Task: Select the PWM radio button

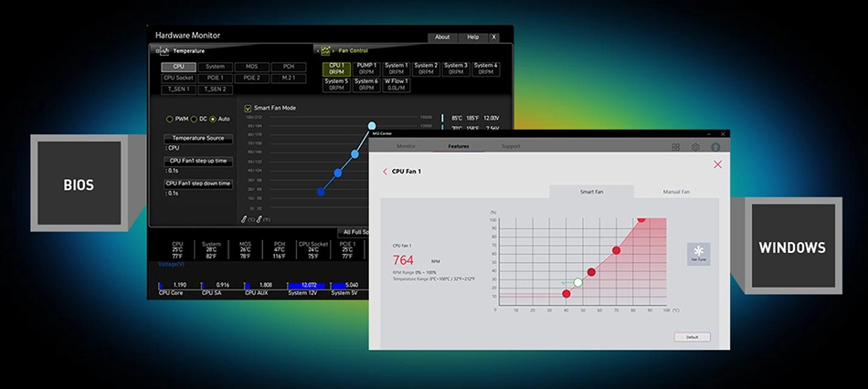Action: [169, 119]
